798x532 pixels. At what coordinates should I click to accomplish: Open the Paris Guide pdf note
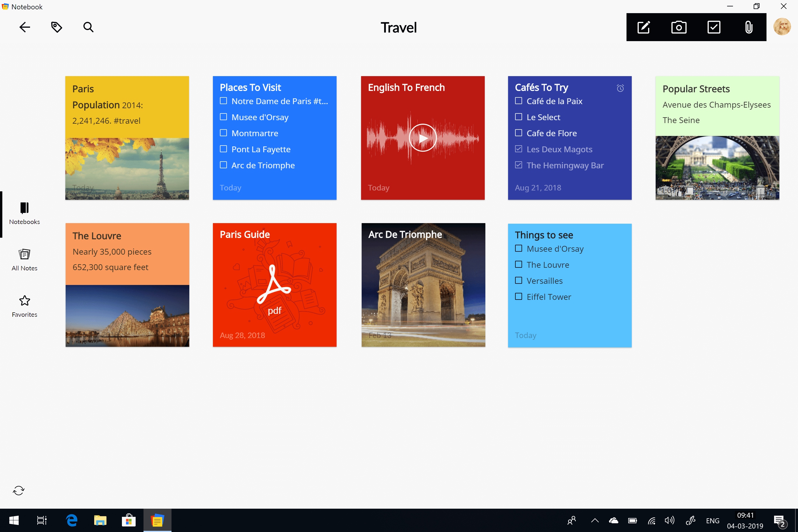[x=274, y=285]
